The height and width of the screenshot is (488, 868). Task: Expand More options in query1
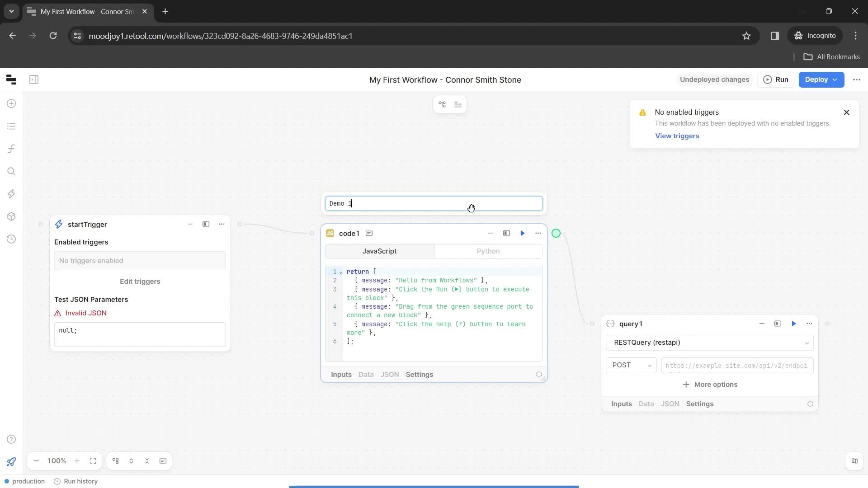point(710,385)
